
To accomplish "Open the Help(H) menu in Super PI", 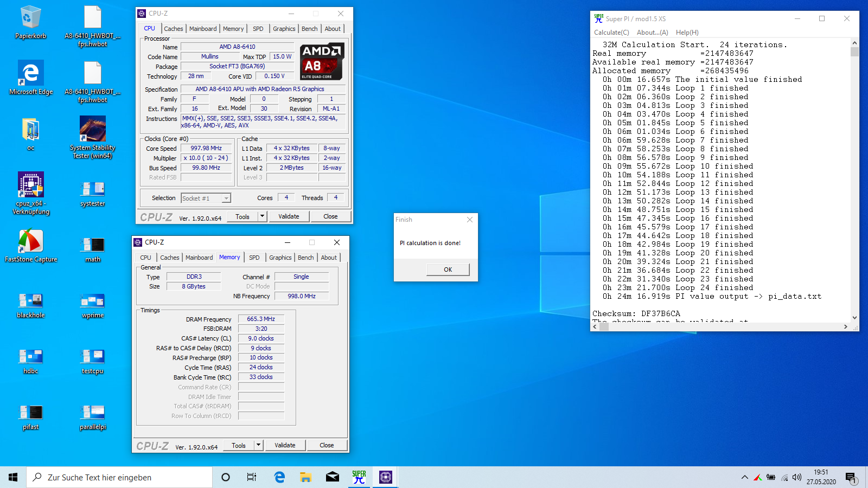I will tap(687, 33).
